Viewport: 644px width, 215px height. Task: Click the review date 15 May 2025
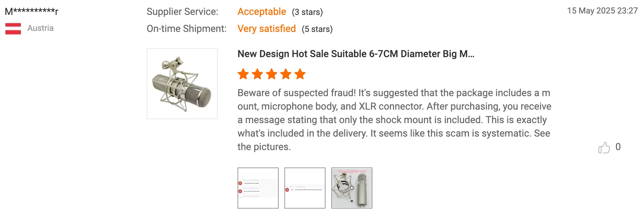pos(602,11)
